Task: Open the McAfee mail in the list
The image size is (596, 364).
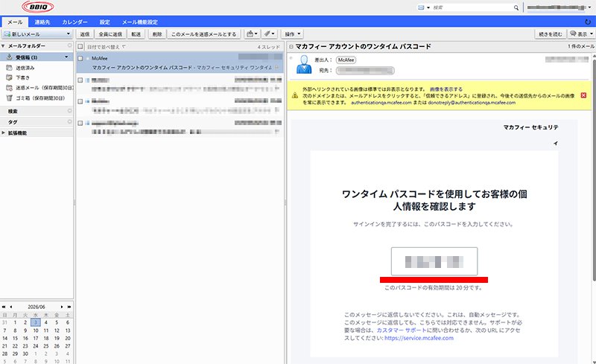Action: point(180,63)
